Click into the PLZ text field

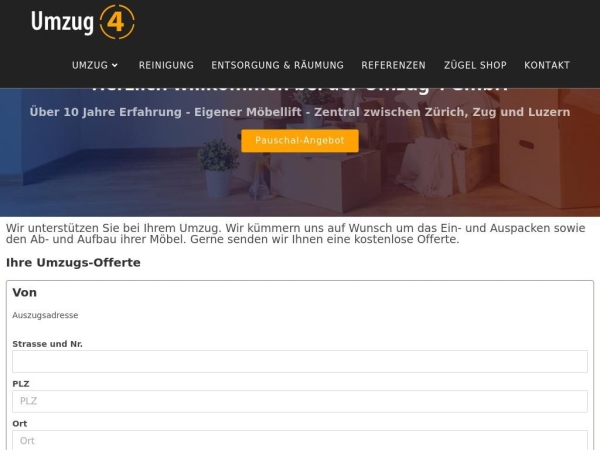[300, 401]
